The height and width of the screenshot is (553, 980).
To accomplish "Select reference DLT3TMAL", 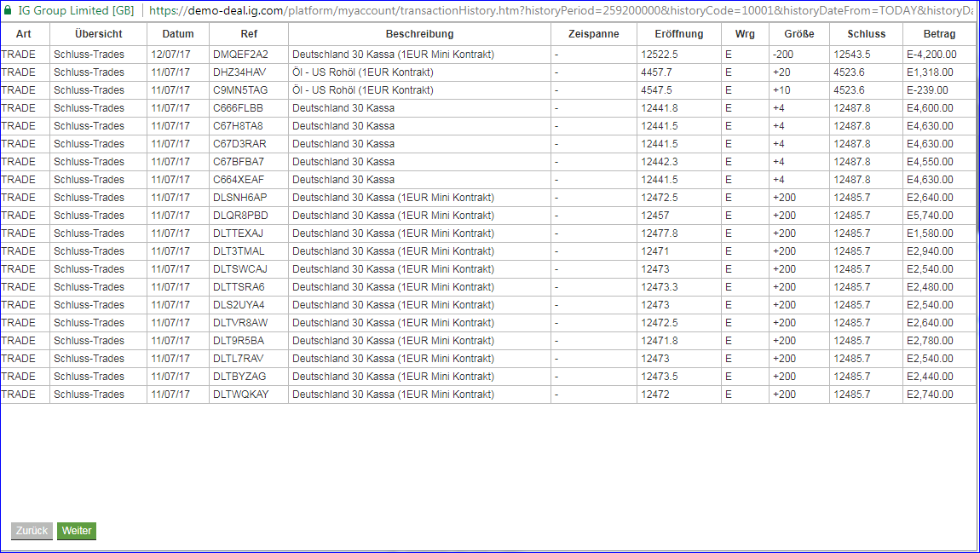I will tap(238, 251).
